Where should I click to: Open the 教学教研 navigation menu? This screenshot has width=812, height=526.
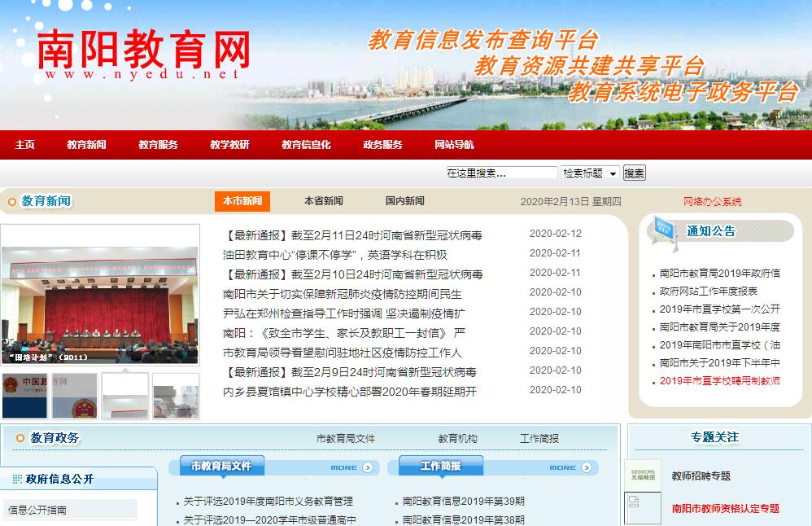[229, 145]
